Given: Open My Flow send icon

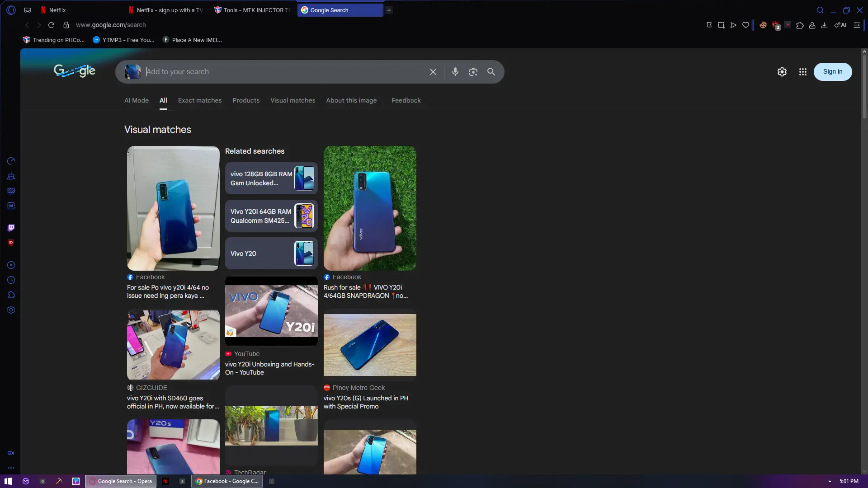Looking at the screenshot, I should coord(733,25).
